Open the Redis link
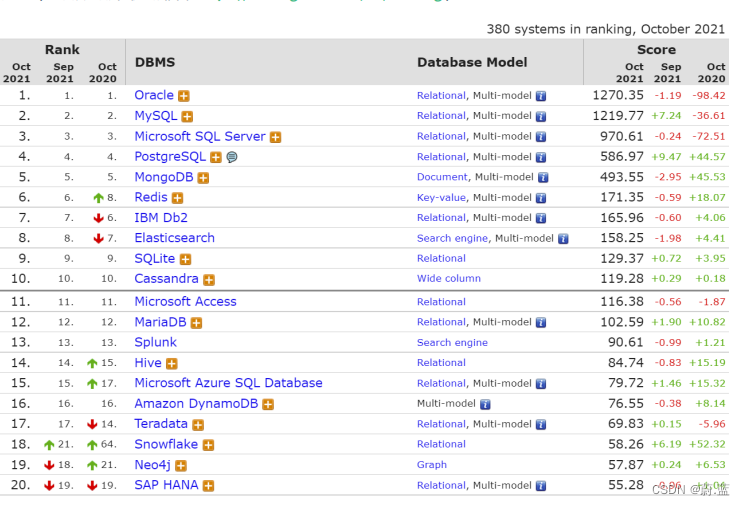745x505 pixels. coord(151,197)
